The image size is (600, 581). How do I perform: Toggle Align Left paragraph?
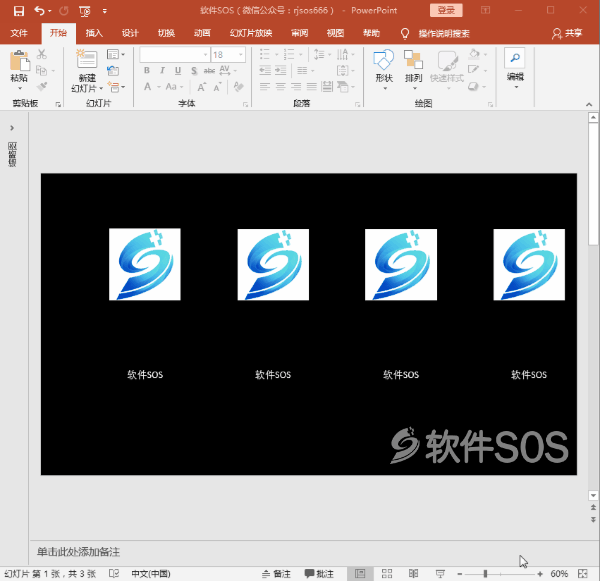point(265,87)
